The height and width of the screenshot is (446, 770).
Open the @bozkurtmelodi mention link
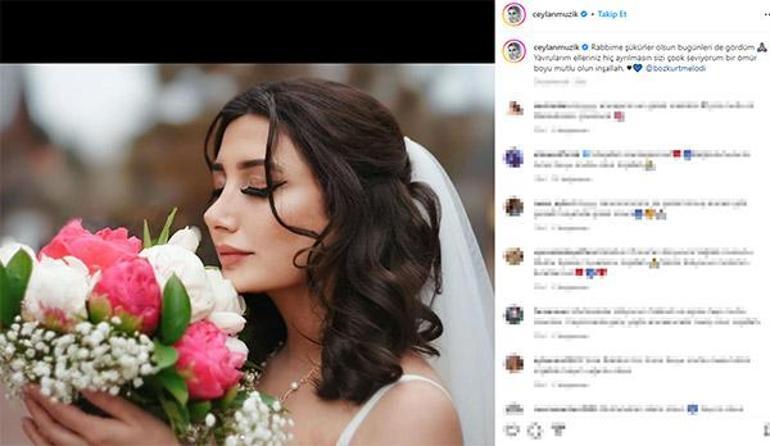(x=675, y=68)
